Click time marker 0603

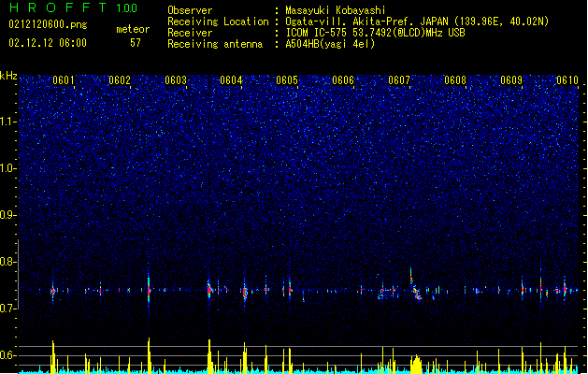coord(176,80)
